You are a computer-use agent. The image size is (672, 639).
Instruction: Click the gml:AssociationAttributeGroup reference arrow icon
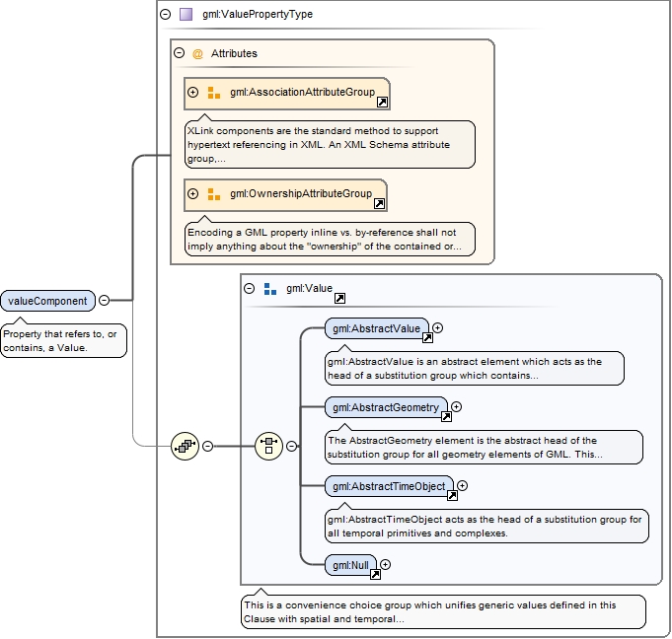(382, 102)
